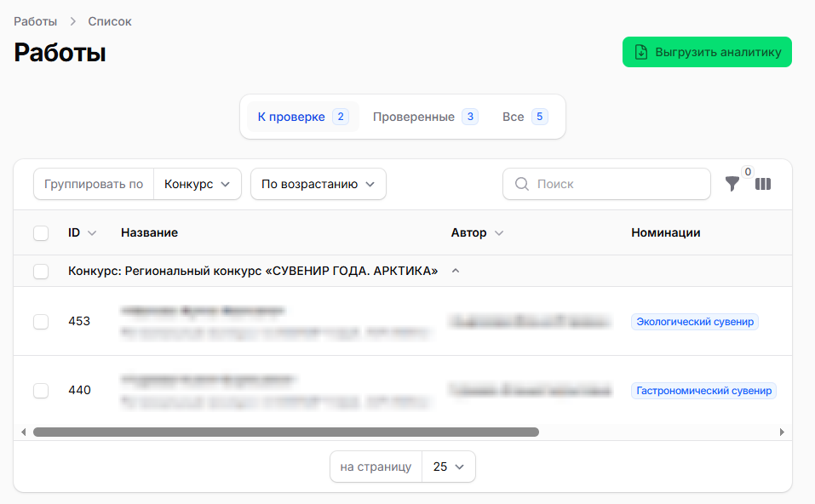This screenshot has height=504, width=815.
Task: Collapse the СУВЕНИР ГОДА. АРКТИКА group
Action: coord(456,271)
